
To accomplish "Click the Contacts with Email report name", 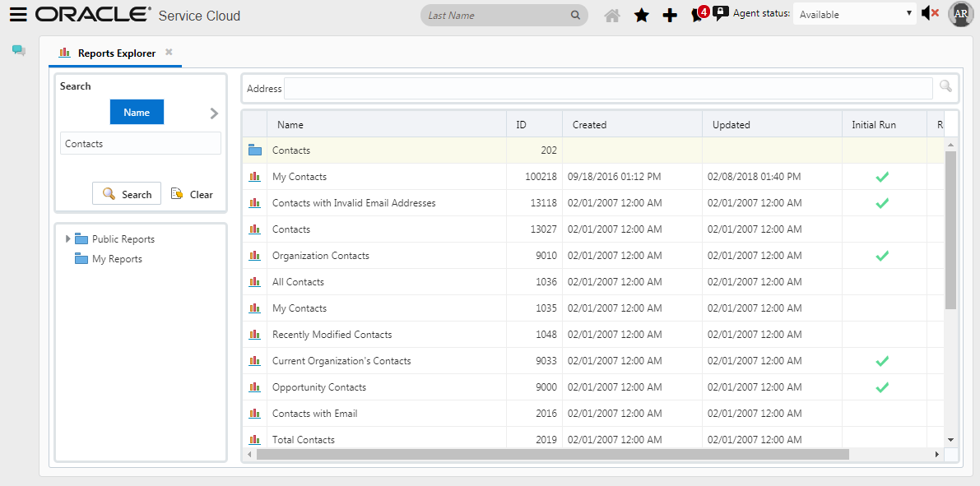I will pyautogui.click(x=314, y=413).
